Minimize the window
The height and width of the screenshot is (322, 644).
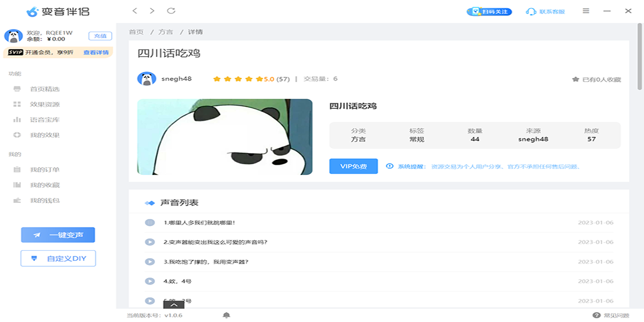(608, 11)
